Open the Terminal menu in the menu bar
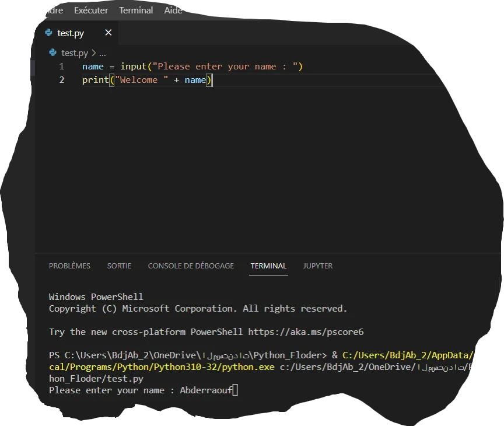504x426 pixels. tap(136, 11)
